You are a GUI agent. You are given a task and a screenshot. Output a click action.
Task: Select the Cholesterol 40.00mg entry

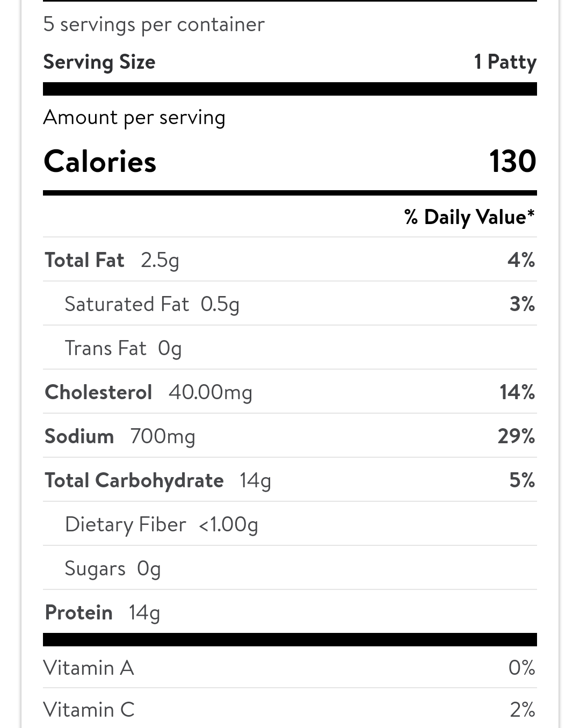coord(148,393)
